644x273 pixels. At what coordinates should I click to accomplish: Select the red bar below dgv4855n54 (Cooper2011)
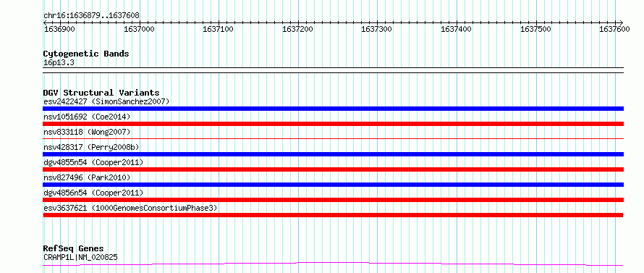point(333,169)
